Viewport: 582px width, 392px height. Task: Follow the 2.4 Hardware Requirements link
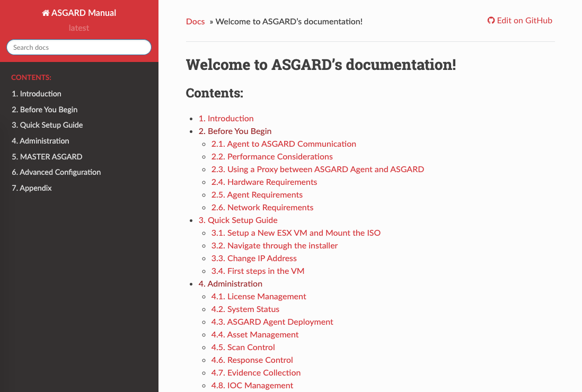(264, 182)
